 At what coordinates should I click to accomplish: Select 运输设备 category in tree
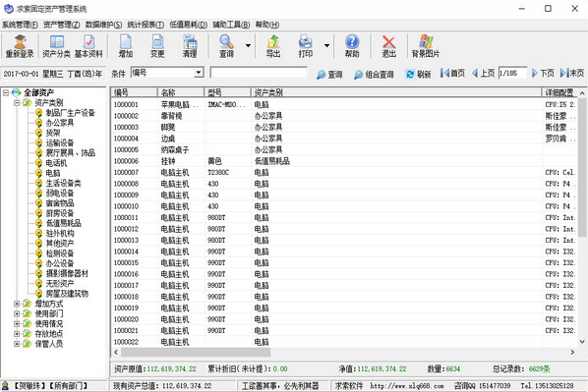(60, 142)
